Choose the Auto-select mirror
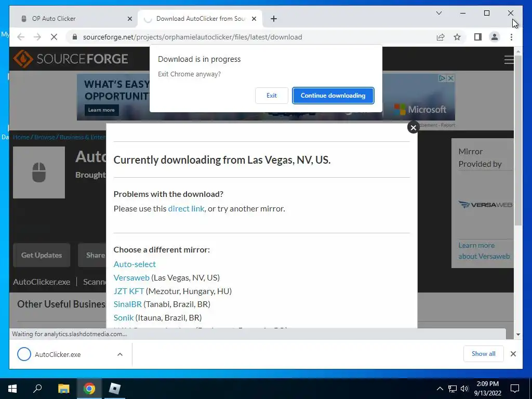The width and height of the screenshot is (532, 399). coord(135,264)
